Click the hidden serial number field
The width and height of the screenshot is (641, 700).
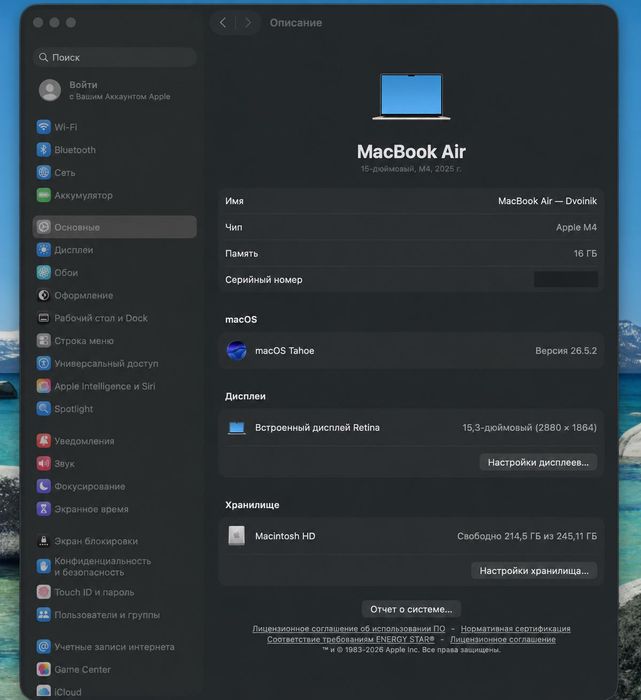coord(566,279)
